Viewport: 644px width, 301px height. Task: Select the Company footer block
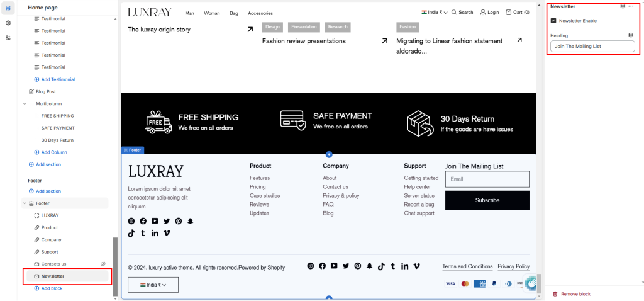52,240
